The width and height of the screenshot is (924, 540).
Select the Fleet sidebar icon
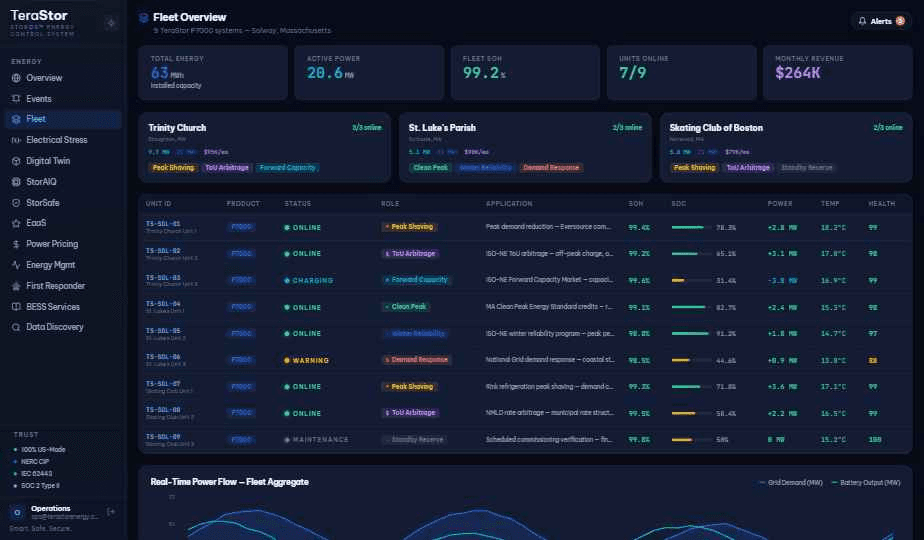coord(16,119)
